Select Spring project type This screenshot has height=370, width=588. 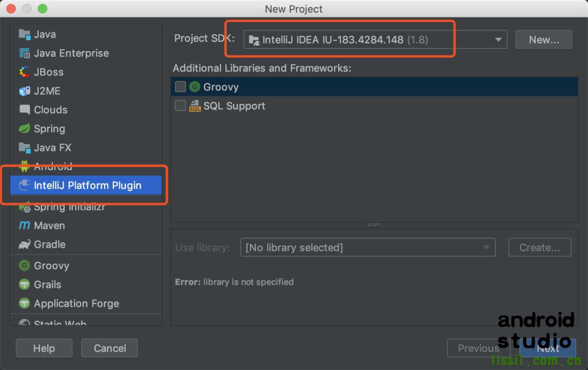point(86,128)
